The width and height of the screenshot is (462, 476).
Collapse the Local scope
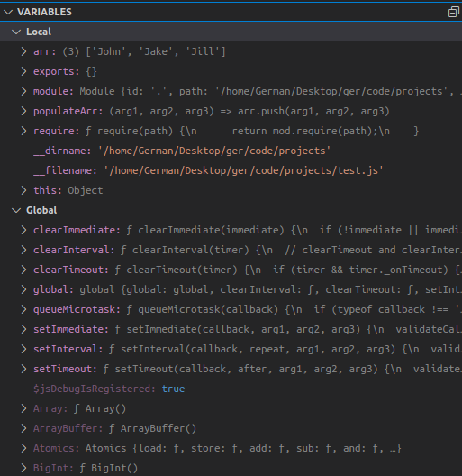(16, 32)
